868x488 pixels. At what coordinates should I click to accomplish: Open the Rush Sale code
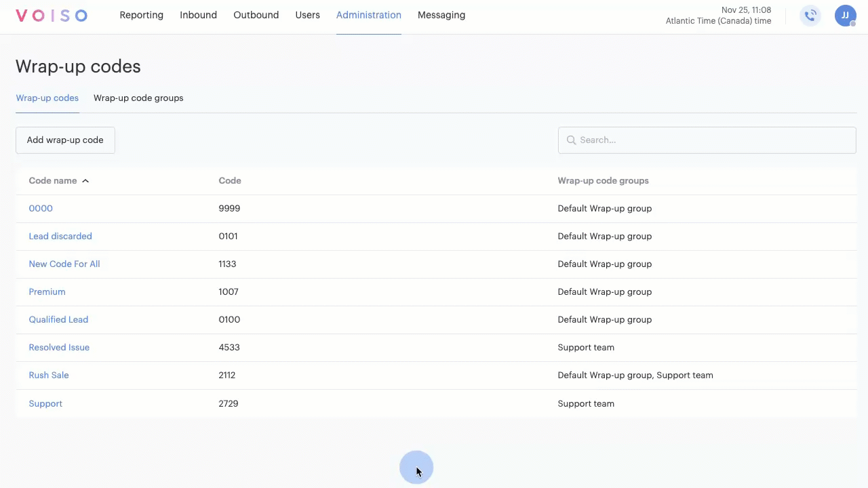[x=49, y=375]
